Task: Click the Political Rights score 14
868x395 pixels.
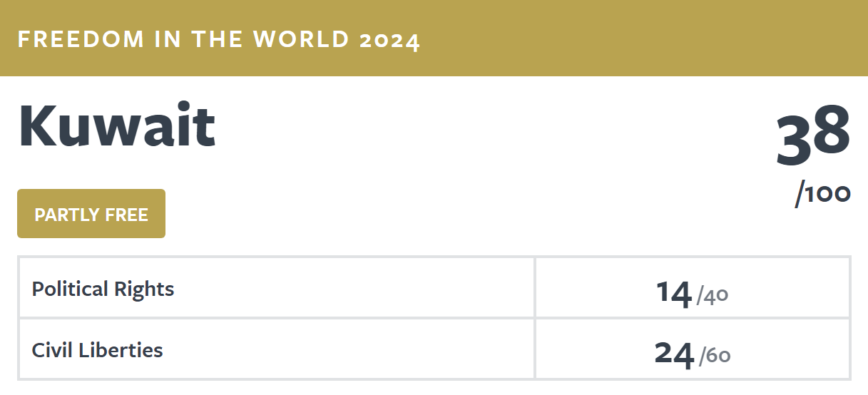Action: 674,294
